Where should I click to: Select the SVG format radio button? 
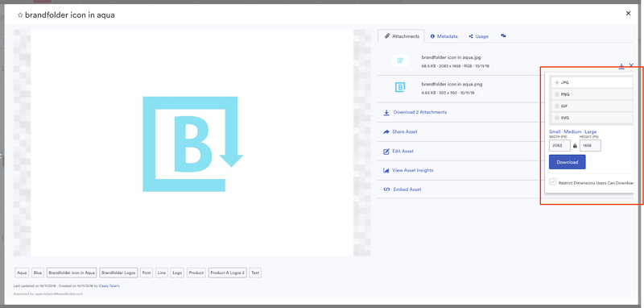click(x=557, y=118)
